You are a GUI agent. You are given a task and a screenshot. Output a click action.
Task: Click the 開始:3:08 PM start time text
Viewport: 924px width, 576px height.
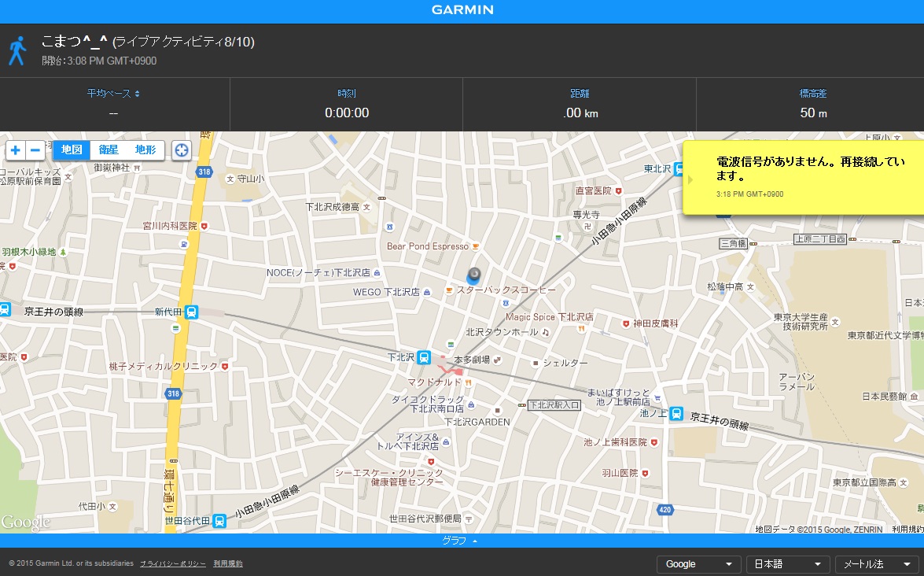coord(99,61)
